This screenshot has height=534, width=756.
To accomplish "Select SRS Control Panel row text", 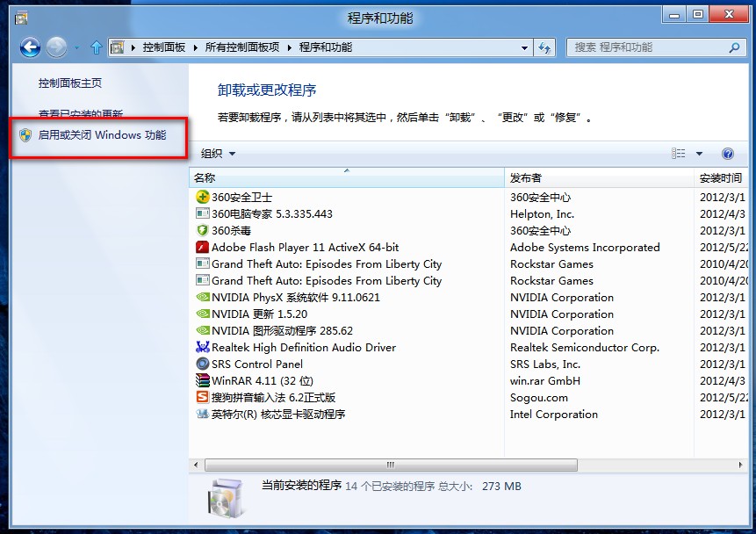I will 257,364.
